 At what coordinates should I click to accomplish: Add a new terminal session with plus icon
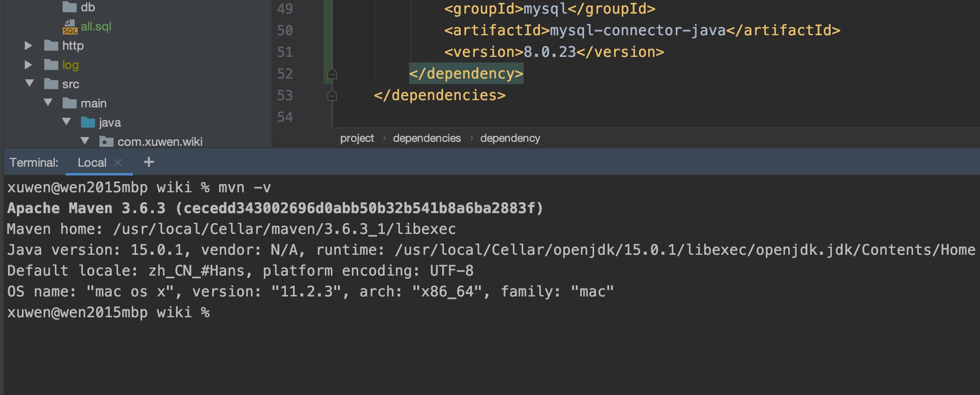(149, 162)
